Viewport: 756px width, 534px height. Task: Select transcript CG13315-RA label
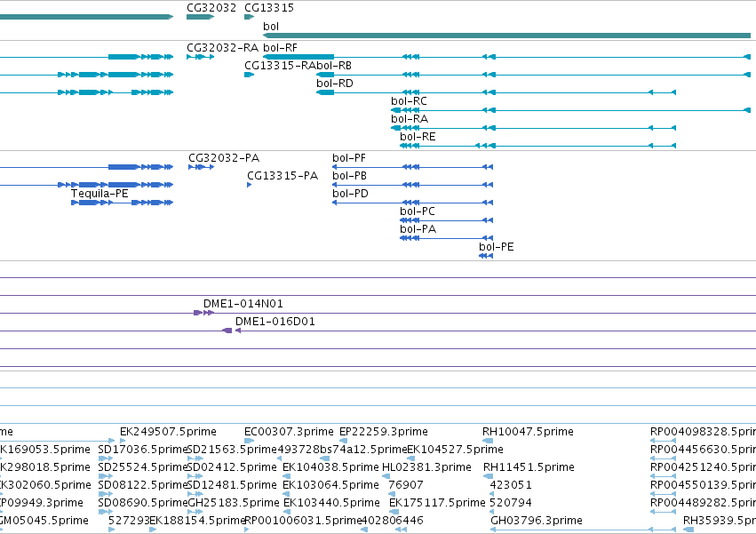pyautogui.click(x=280, y=66)
